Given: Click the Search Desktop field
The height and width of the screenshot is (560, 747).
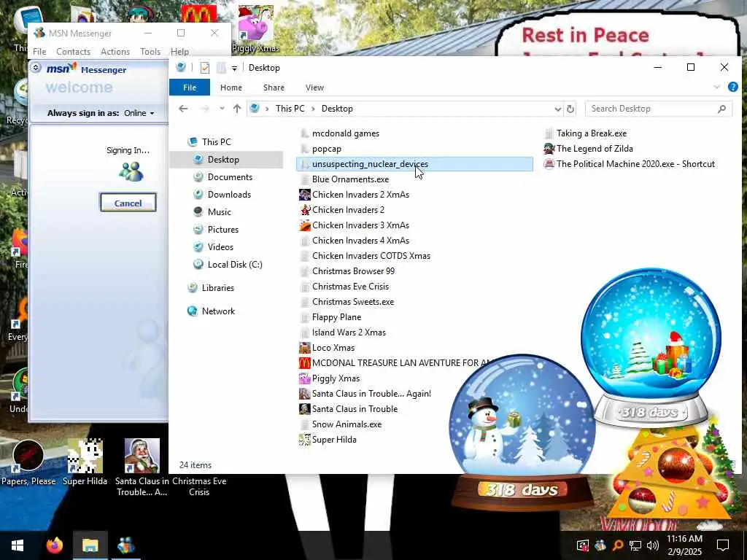Looking at the screenshot, I should [x=659, y=109].
